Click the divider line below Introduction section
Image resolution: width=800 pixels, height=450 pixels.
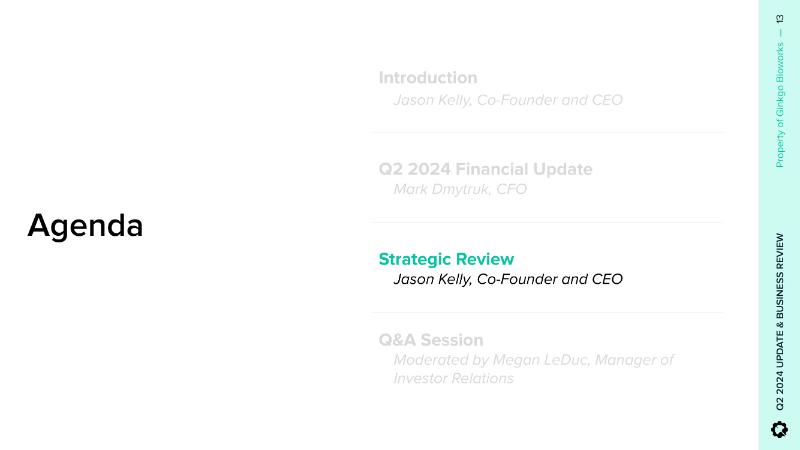(548, 132)
